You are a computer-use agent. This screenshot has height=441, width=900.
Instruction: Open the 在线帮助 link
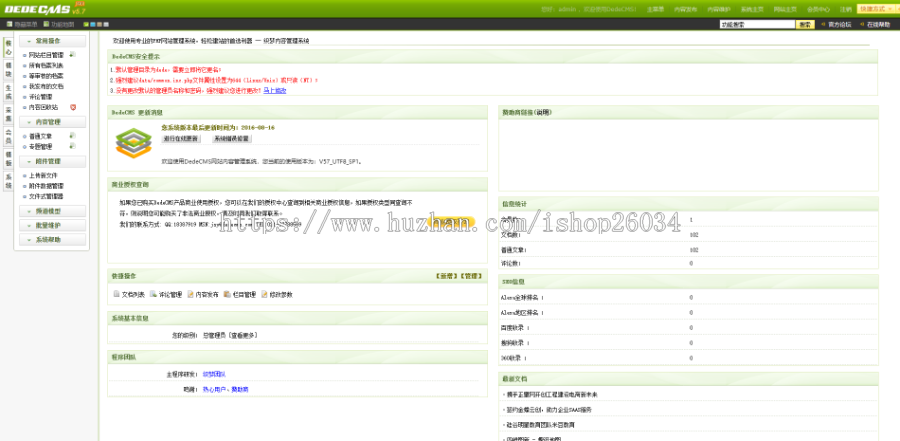(879, 25)
